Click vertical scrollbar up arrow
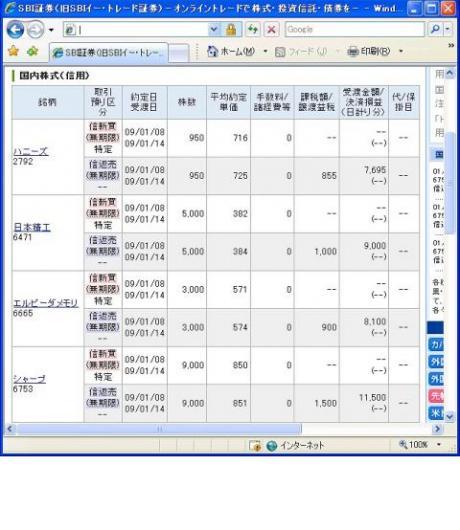The height and width of the screenshot is (530, 460). 450,73
